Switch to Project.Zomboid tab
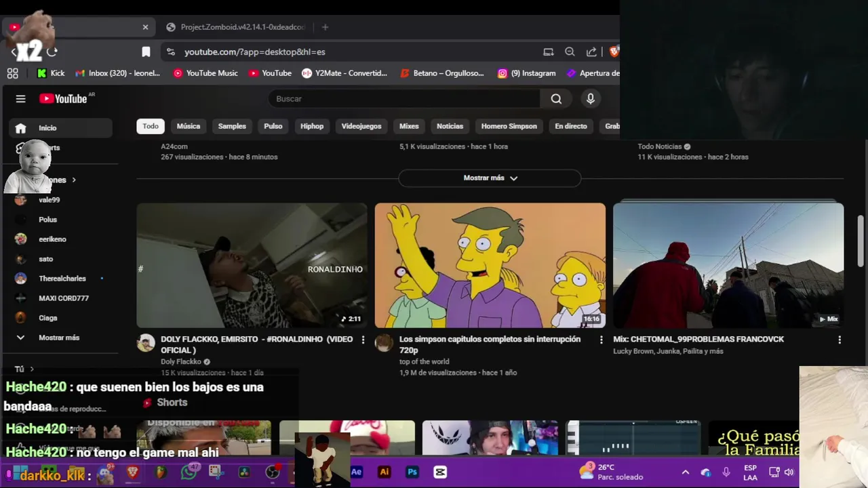Image resolution: width=868 pixels, height=488 pixels. (x=236, y=27)
